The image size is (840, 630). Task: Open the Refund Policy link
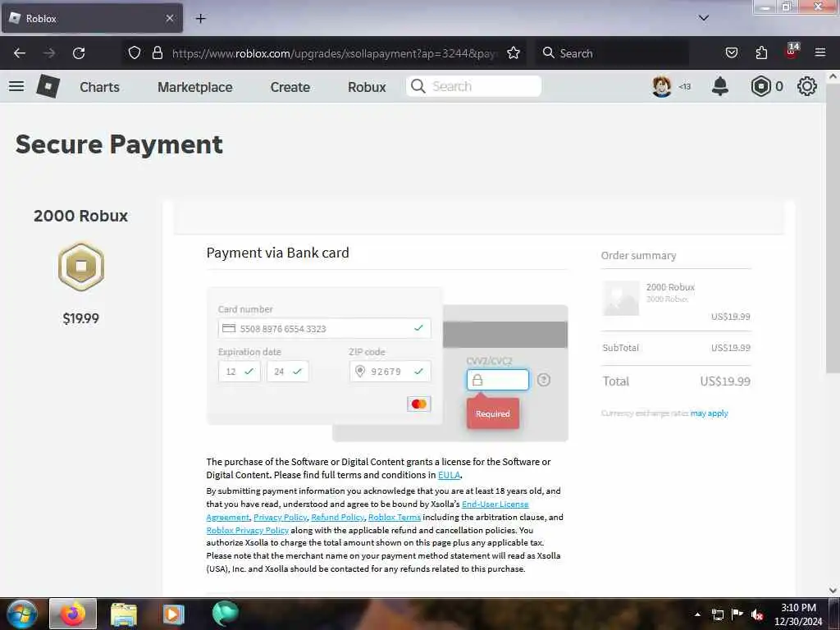pos(337,518)
